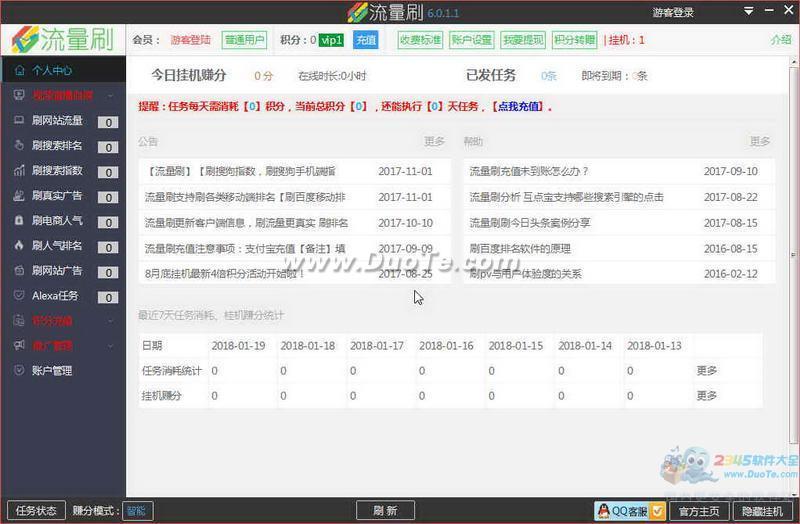Change 赚分模式 智能 mode selector
This screenshot has width=800, height=524.
click(137, 511)
